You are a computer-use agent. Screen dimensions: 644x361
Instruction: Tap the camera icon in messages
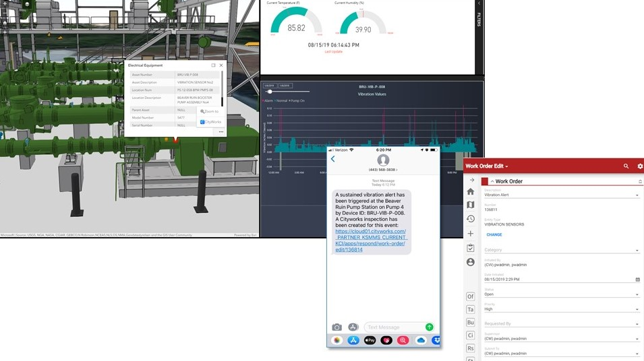[336, 327]
